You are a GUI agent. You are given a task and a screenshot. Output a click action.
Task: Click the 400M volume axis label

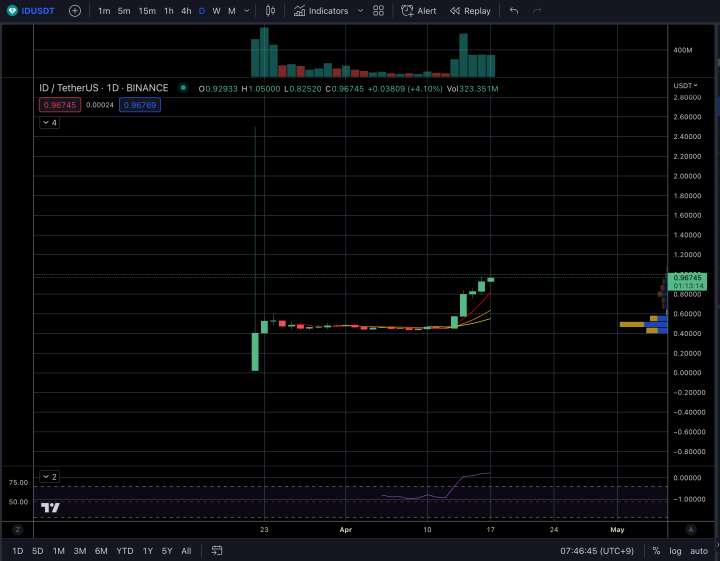683,50
